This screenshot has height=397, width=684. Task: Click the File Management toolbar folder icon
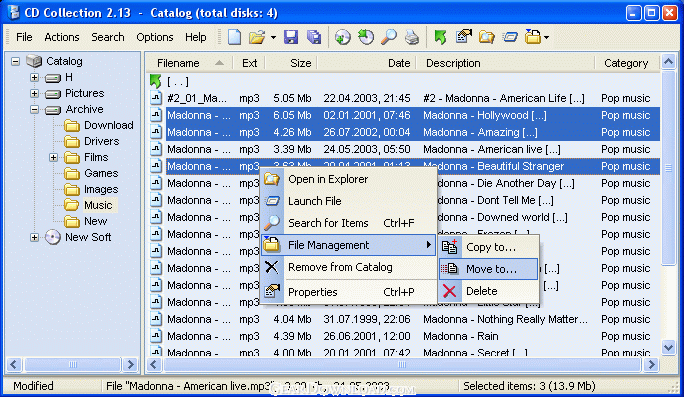coord(533,37)
